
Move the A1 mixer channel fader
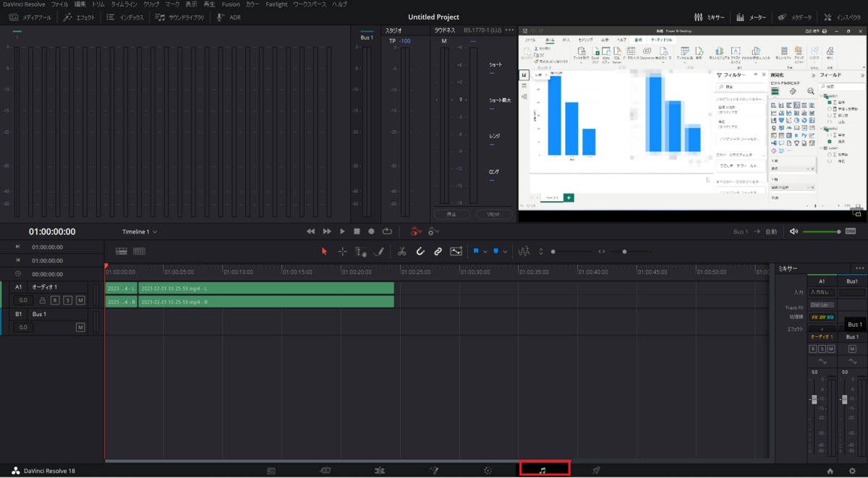[814, 400]
